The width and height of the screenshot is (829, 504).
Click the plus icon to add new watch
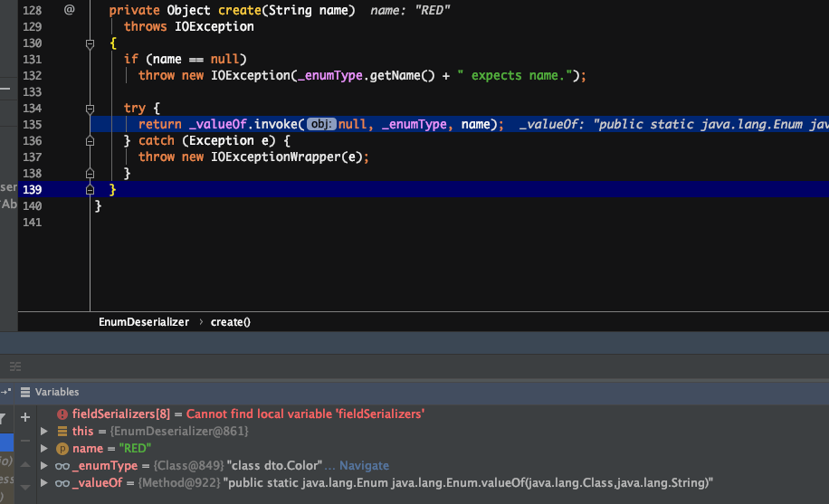point(25,417)
